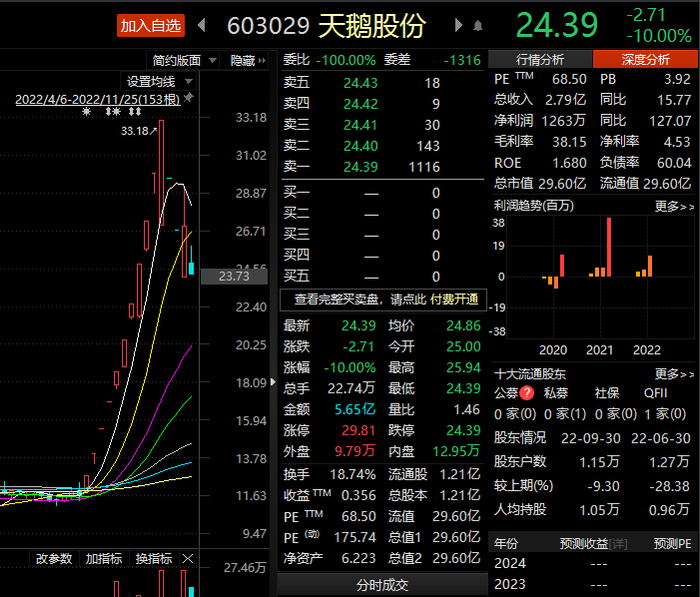Switch to 深度分析 tab
The width and height of the screenshot is (700, 597).
tap(645, 59)
